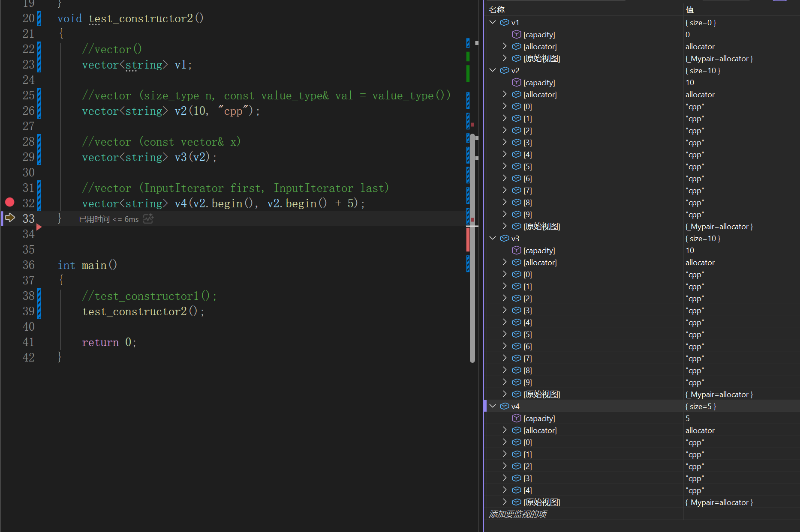Click the editor vertical scrollbar thumb

(x=472, y=248)
